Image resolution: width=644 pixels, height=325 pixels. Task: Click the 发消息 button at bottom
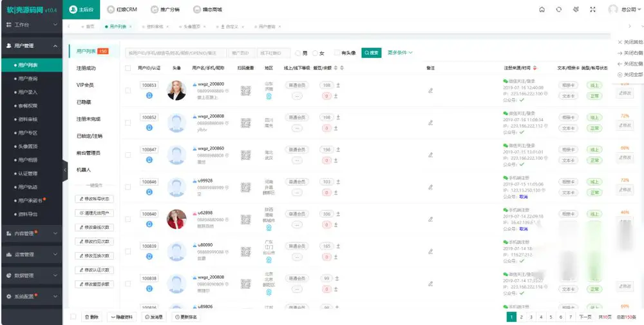(154, 317)
